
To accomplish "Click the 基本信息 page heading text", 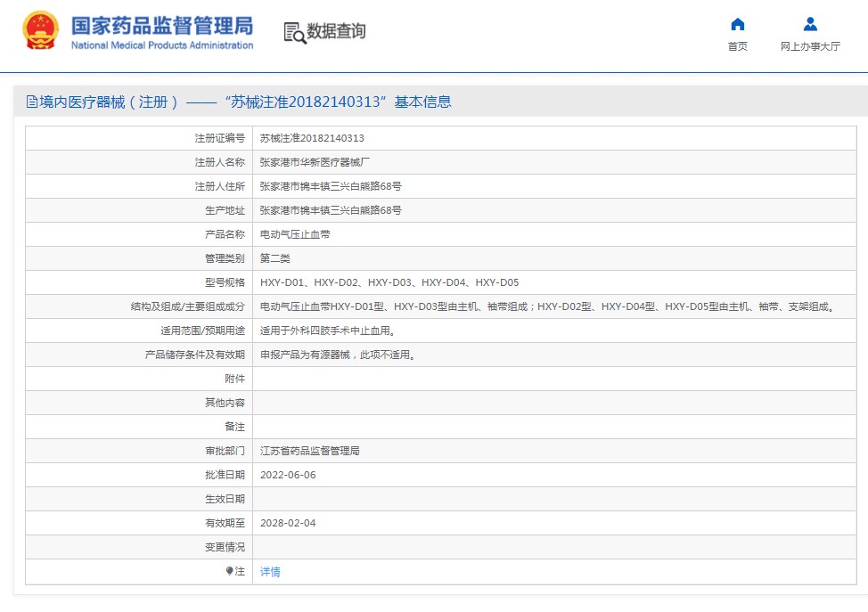I will pyautogui.click(x=423, y=102).
